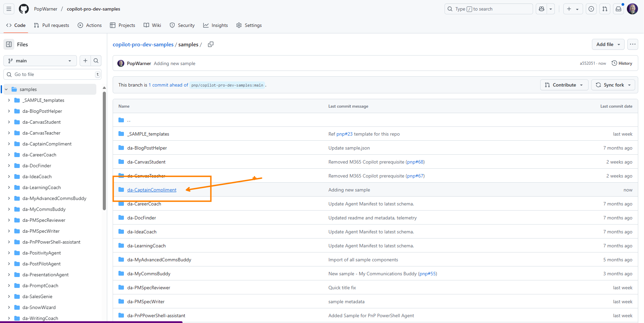The image size is (644, 323).
Task: Switch to the Code tab
Action: tap(16, 25)
